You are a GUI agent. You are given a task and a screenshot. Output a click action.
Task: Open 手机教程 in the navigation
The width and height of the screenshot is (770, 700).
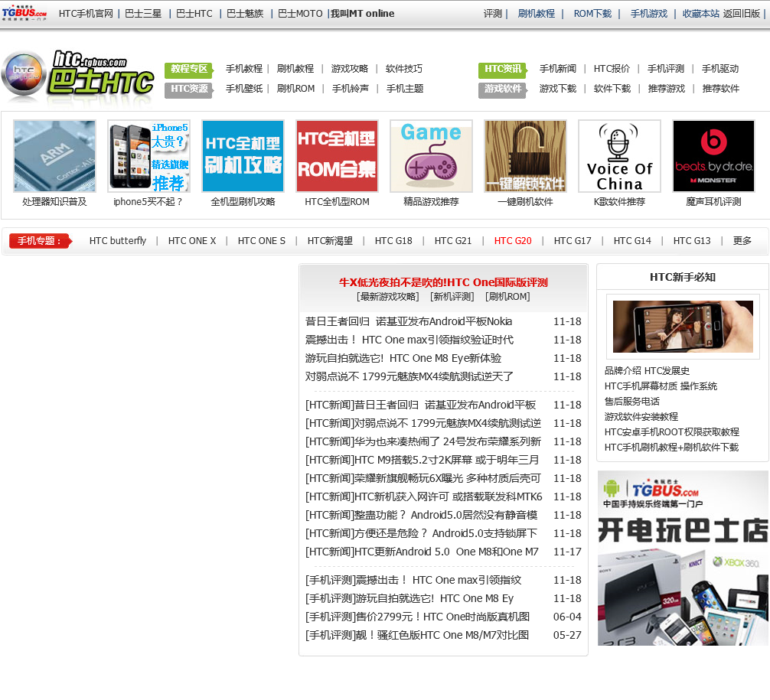pyautogui.click(x=244, y=69)
